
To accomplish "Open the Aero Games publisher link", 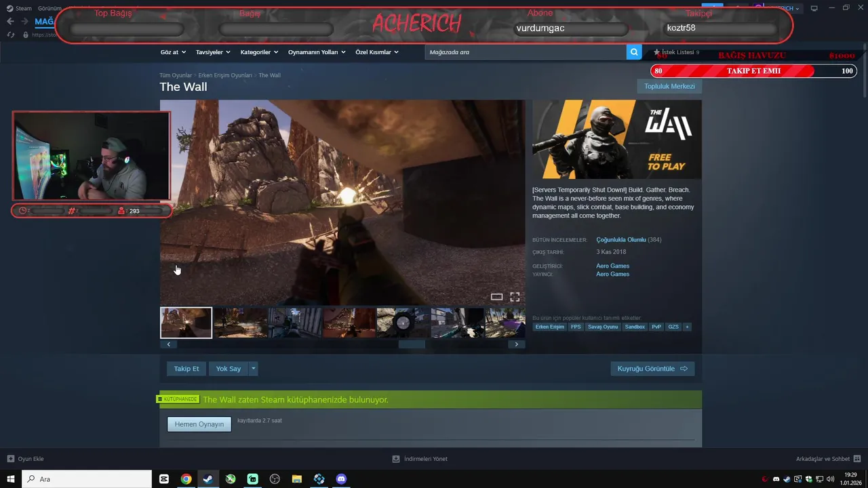I will pos(612,274).
